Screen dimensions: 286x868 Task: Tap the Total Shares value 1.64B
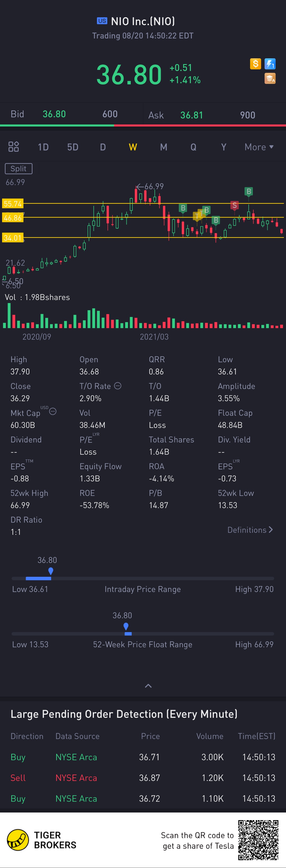coord(159,452)
